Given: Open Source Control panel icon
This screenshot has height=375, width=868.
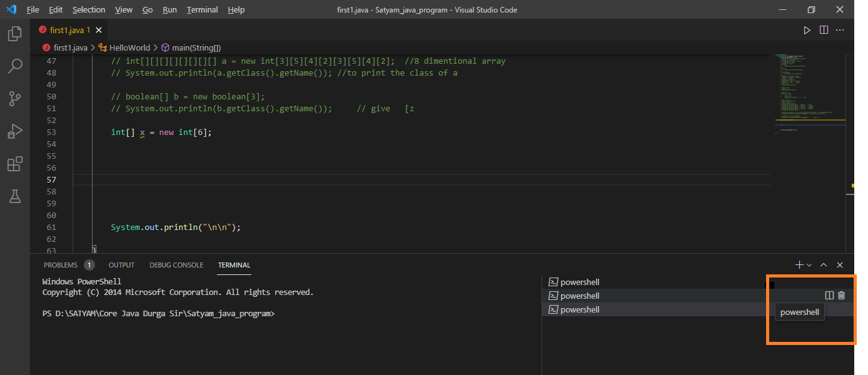Looking at the screenshot, I should pos(14,99).
